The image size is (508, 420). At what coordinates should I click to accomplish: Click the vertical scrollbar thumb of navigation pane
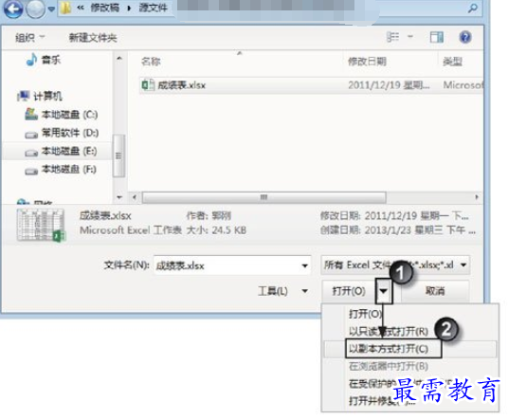tap(118, 155)
